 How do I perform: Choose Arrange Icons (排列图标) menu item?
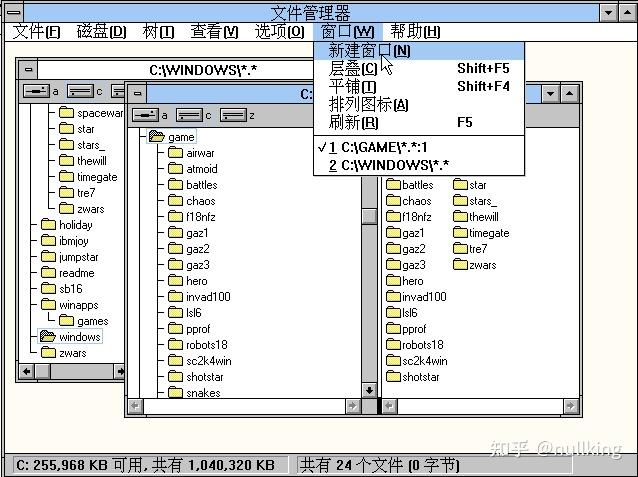419,105
